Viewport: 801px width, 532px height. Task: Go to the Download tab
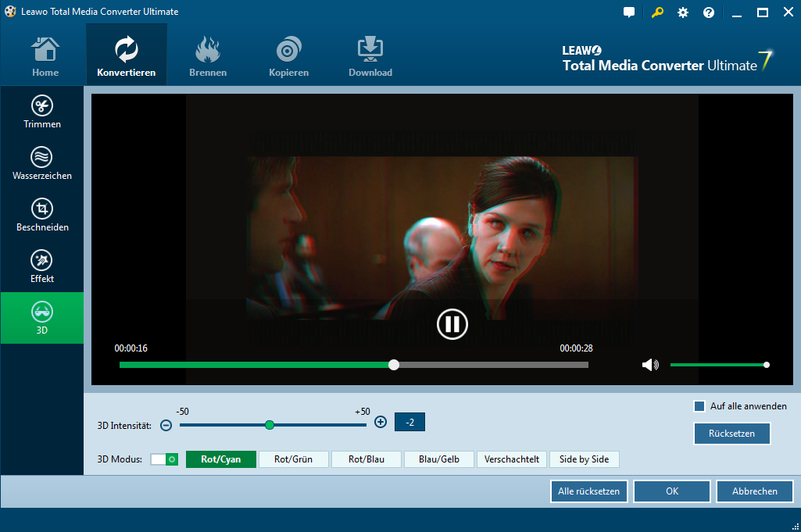click(370, 56)
